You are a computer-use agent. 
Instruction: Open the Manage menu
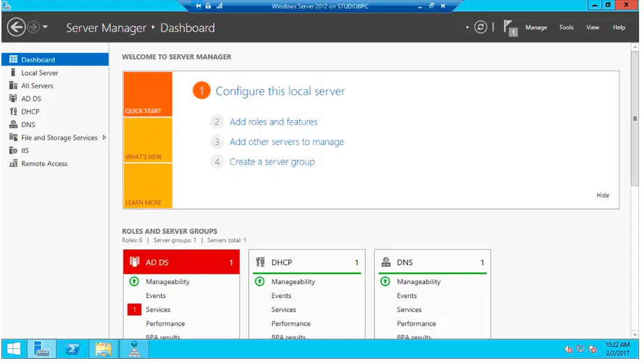coord(536,27)
